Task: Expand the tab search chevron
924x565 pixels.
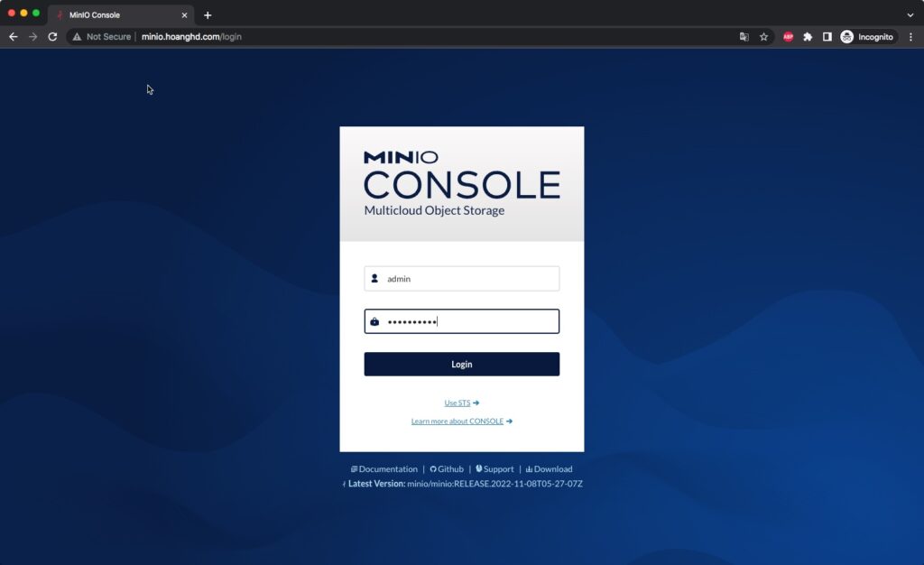Action: point(910,15)
